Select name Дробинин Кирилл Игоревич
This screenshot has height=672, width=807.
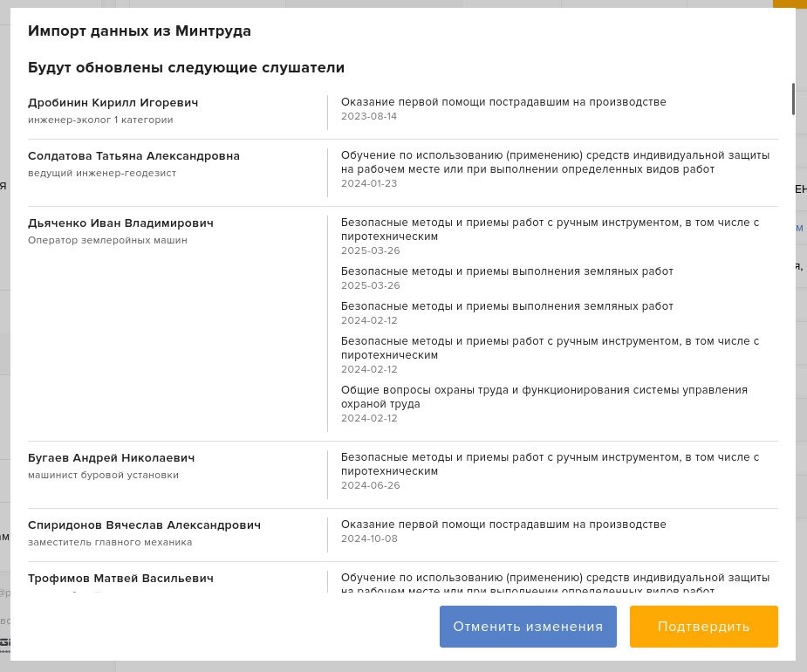point(113,102)
